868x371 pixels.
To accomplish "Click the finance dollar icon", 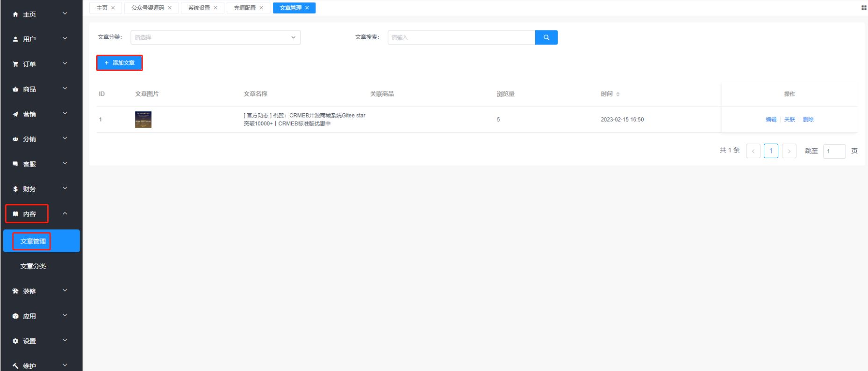I will point(15,189).
